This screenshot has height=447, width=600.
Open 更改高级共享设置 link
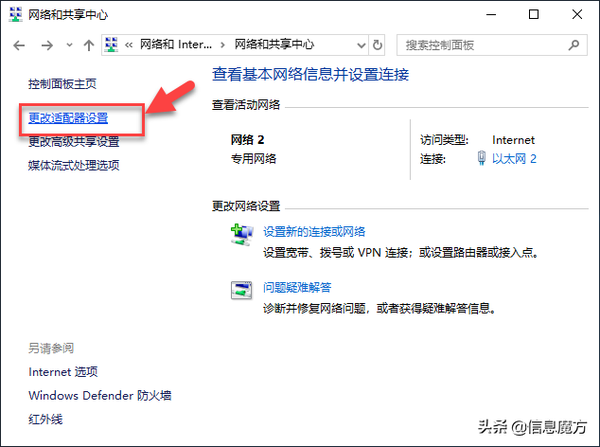pos(74,142)
